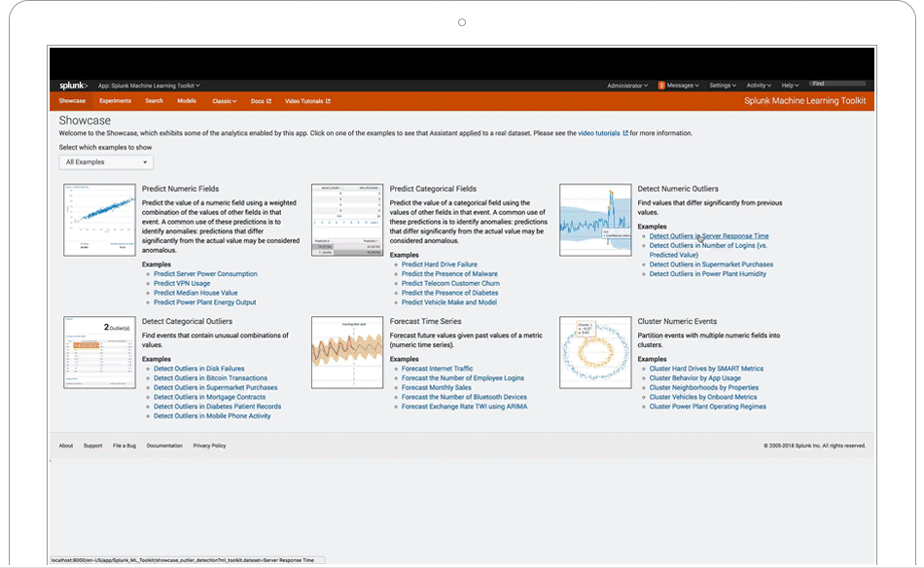The height and width of the screenshot is (568, 924).
Task: Open Detect Numeric Outliers thumbnail
Action: tap(595, 220)
